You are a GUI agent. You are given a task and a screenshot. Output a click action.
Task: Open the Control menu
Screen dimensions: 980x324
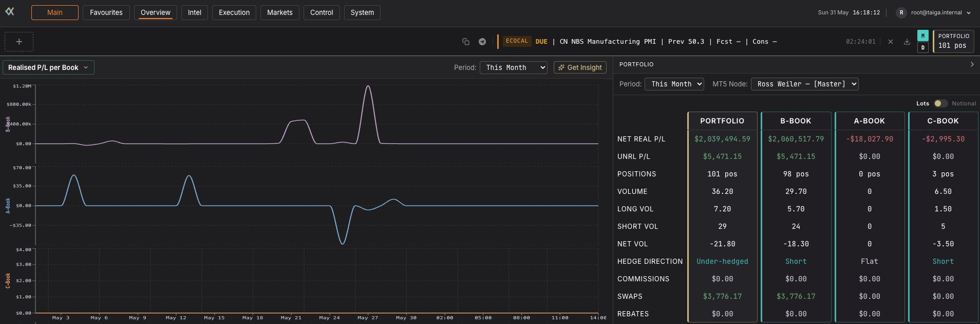click(322, 12)
